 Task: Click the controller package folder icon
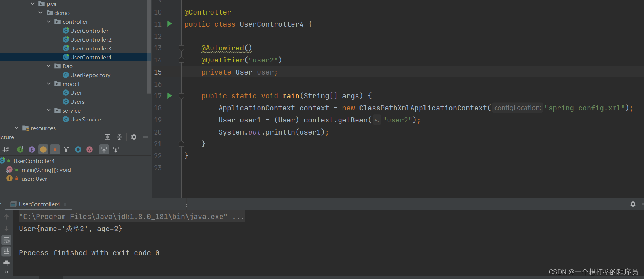[58, 22]
